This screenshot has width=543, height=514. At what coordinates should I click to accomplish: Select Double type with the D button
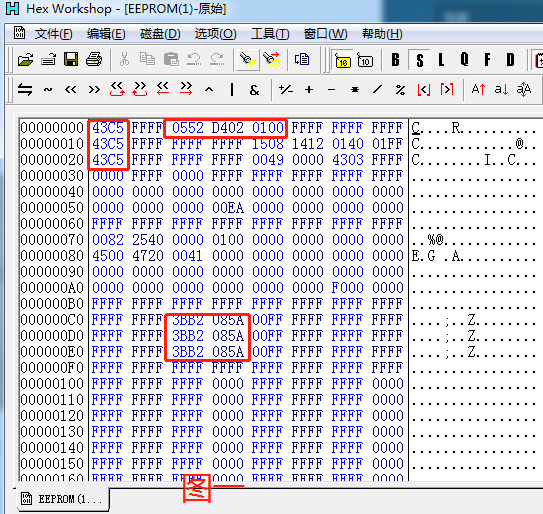point(510,60)
